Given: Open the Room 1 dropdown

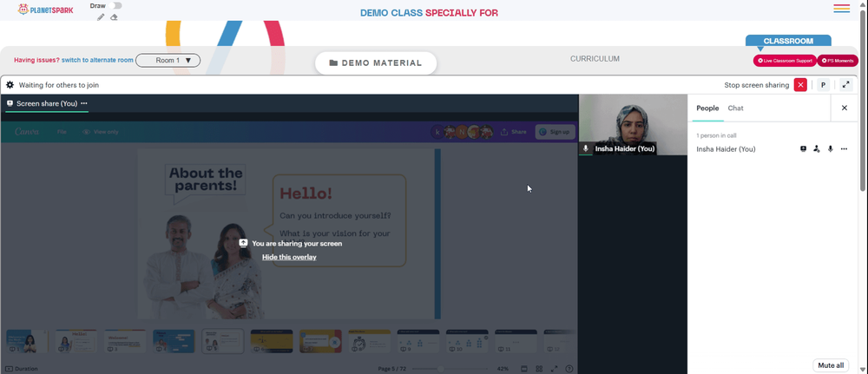Looking at the screenshot, I should [168, 60].
